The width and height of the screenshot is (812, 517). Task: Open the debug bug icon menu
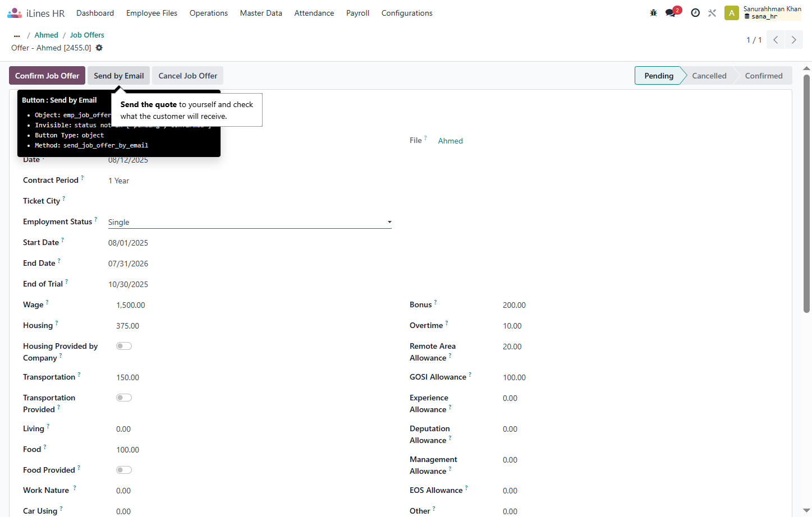coord(653,13)
